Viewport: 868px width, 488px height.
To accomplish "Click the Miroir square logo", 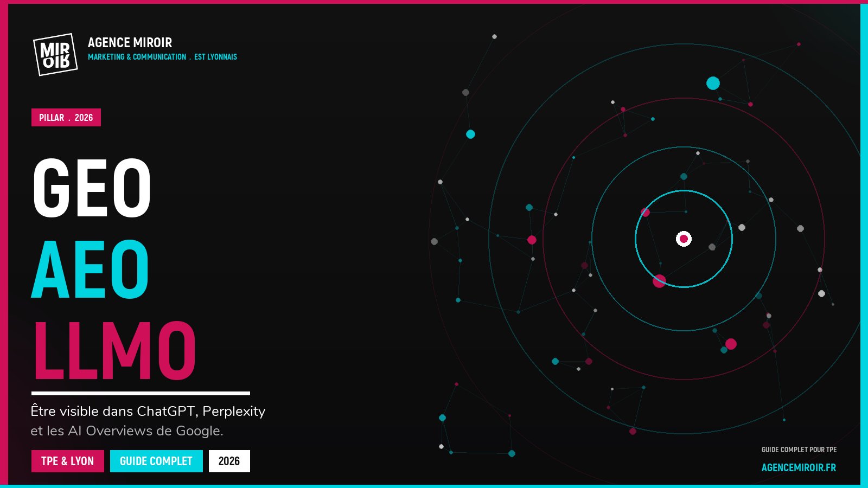I will coord(55,55).
